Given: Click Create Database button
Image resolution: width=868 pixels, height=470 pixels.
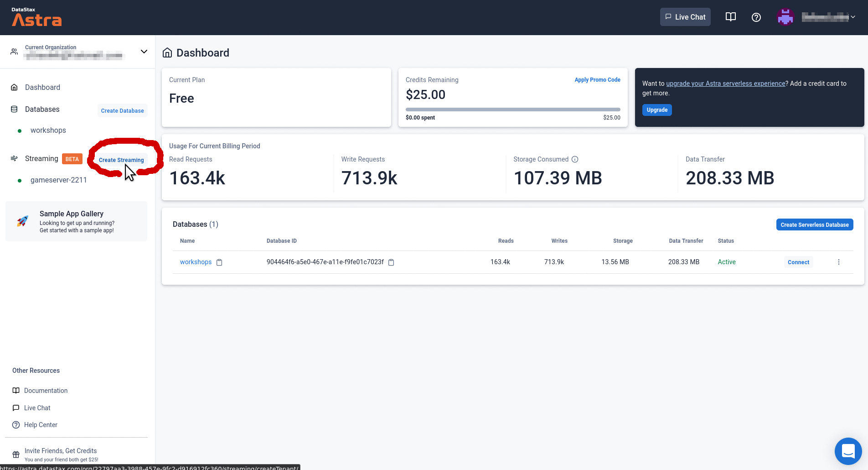Looking at the screenshot, I should pos(122,110).
